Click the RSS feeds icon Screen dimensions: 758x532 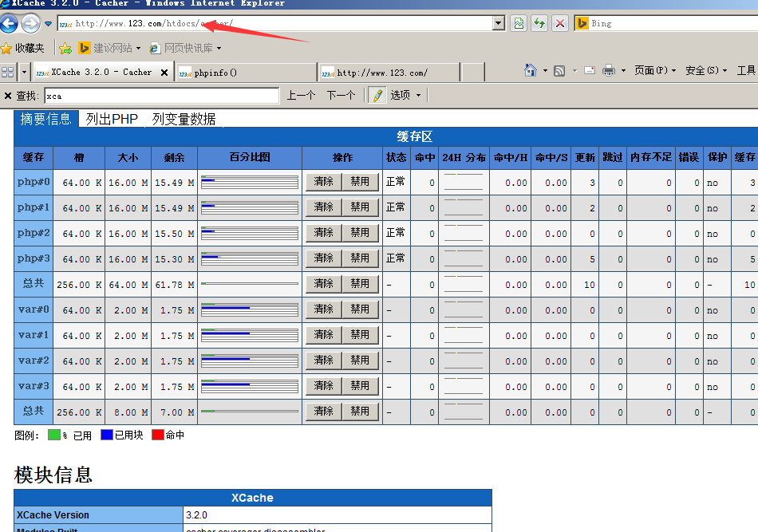coord(559,71)
